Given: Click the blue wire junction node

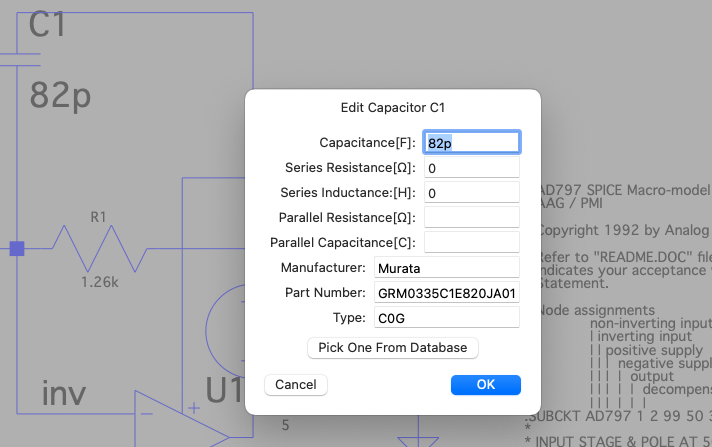Looking at the screenshot, I should (x=17, y=248).
